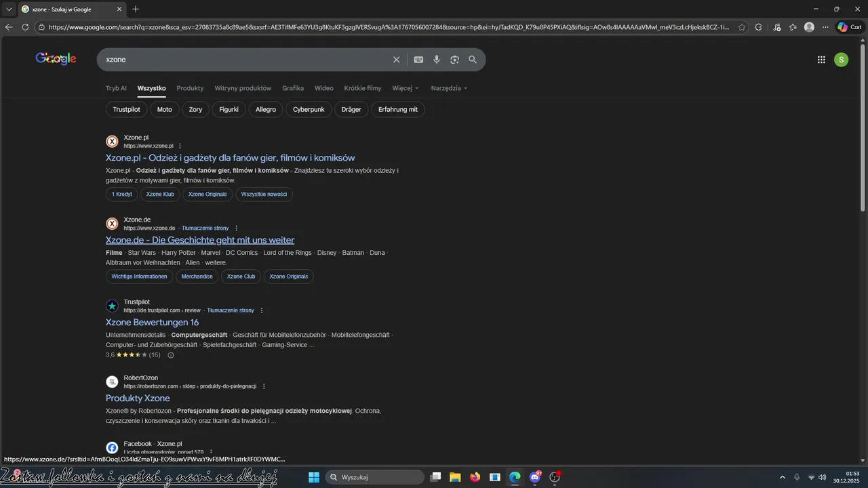Reload the page
Image resolution: width=868 pixels, height=488 pixels.
pyautogui.click(x=25, y=27)
